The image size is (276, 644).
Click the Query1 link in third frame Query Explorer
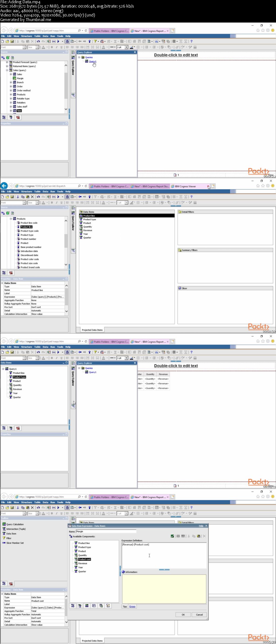point(92,372)
